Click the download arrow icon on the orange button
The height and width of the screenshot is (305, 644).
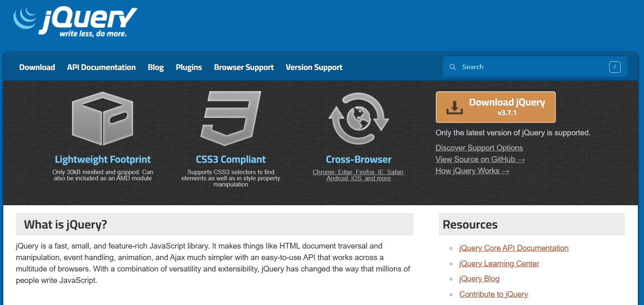[454, 107]
